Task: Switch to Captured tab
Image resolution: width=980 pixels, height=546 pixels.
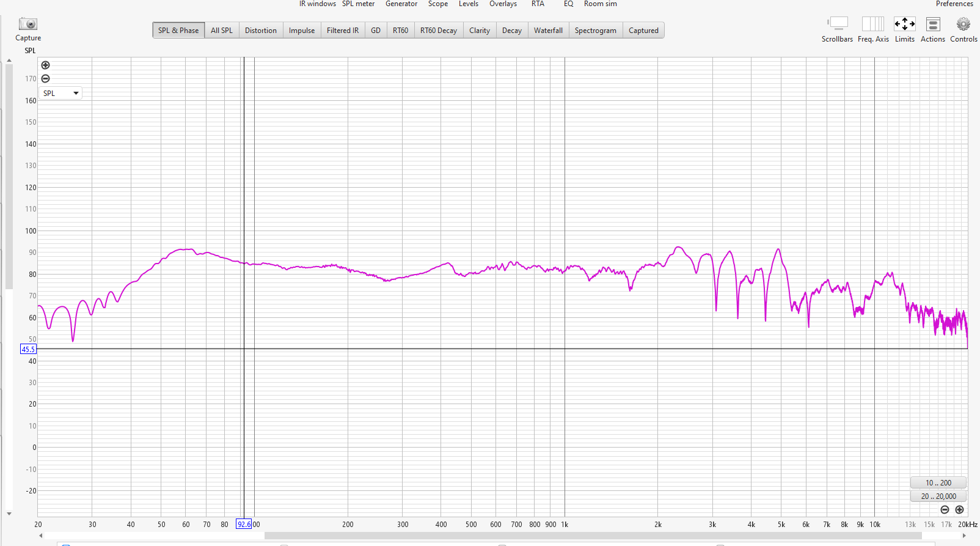Action: [643, 30]
